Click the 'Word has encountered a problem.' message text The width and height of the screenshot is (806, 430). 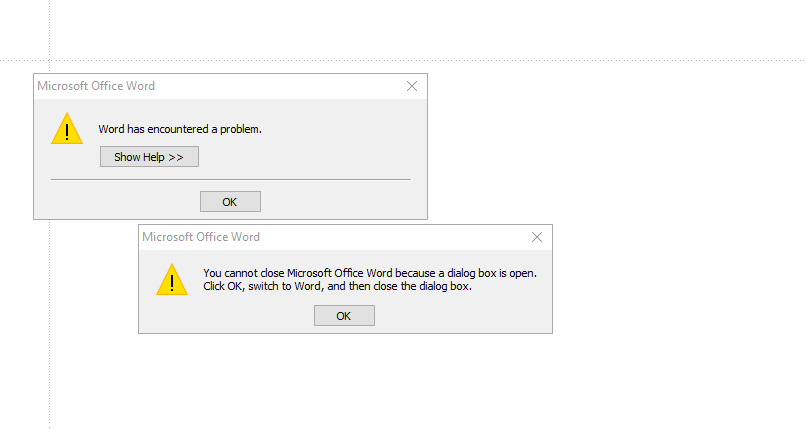[180, 129]
